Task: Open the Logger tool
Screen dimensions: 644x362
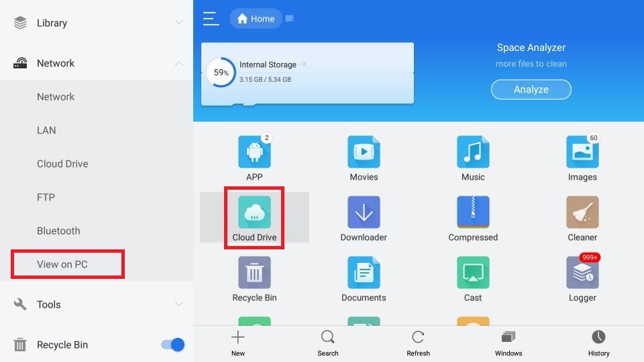Action: (x=582, y=273)
